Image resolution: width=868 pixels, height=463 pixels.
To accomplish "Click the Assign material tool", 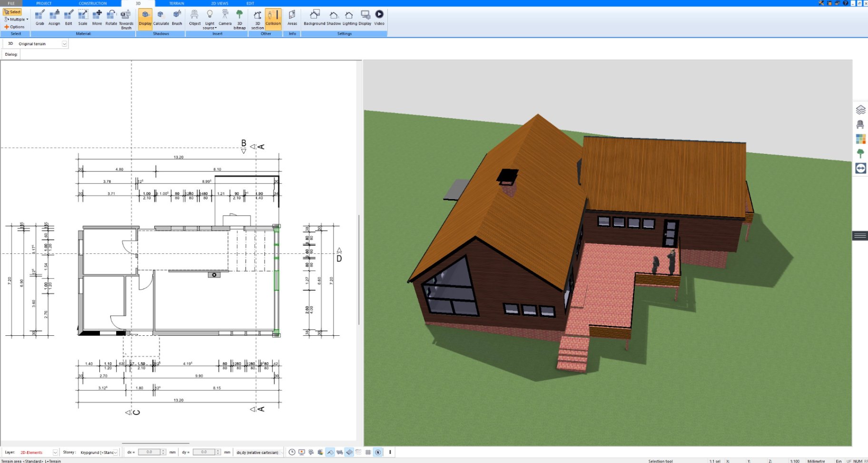I will pos(54,18).
